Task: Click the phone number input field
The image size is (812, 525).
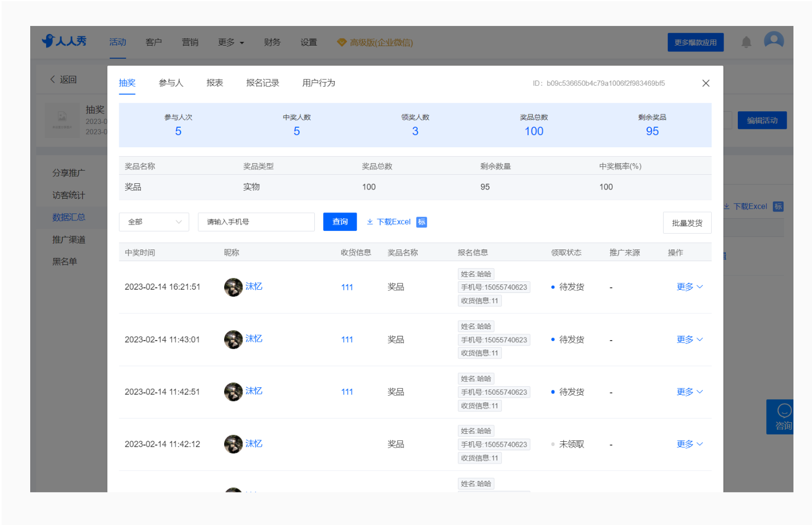Action: click(x=256, y=222)
